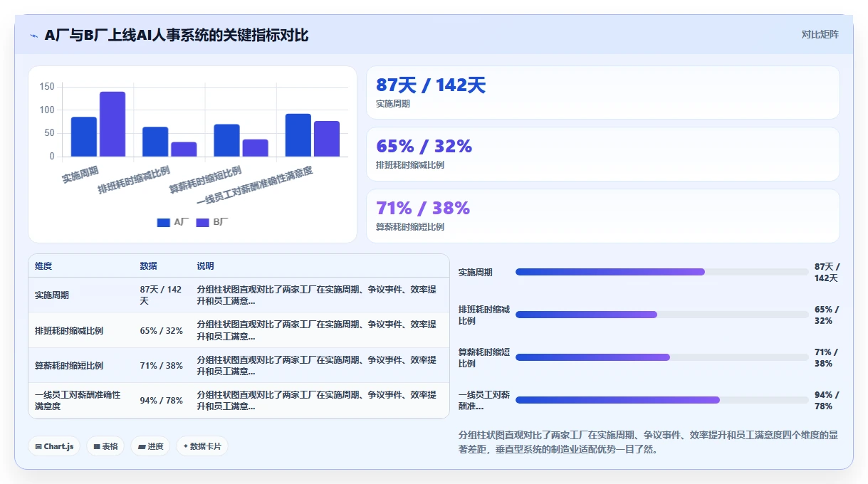Click the 87天 / 142天 table cell
This screenshot has width=868, height=484.
tap(162, 295)
